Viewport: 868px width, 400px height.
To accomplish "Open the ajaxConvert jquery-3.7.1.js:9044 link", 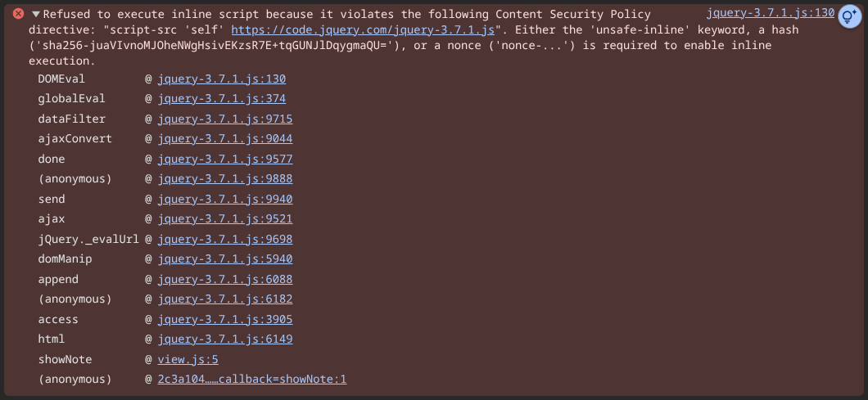I will pos(224,139).
